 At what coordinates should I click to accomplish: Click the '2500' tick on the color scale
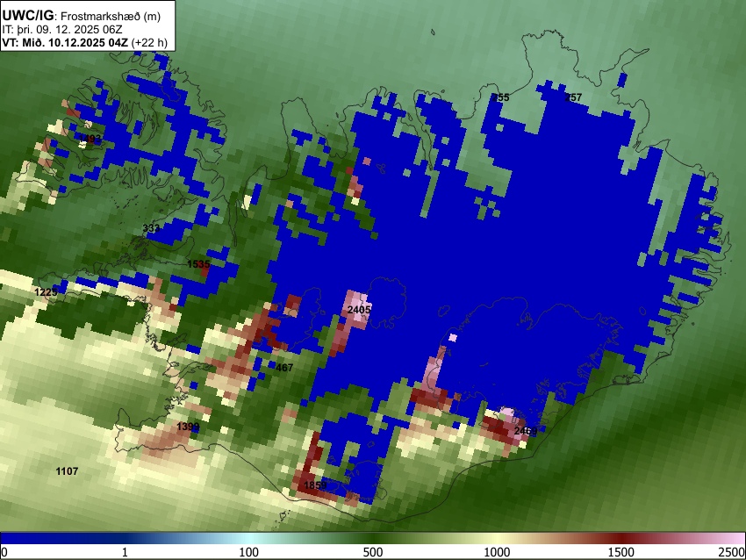coord(732,552)
